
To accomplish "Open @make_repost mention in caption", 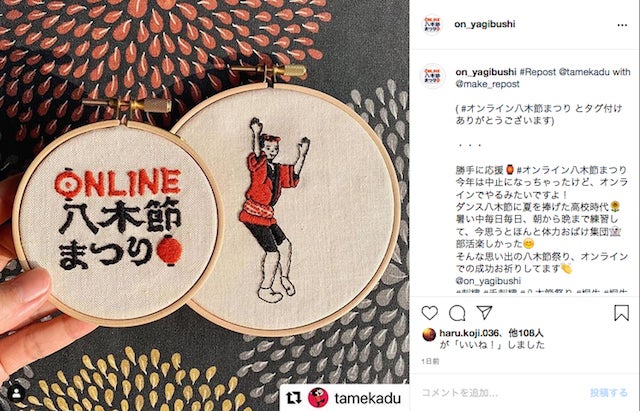I will point(487,84).
